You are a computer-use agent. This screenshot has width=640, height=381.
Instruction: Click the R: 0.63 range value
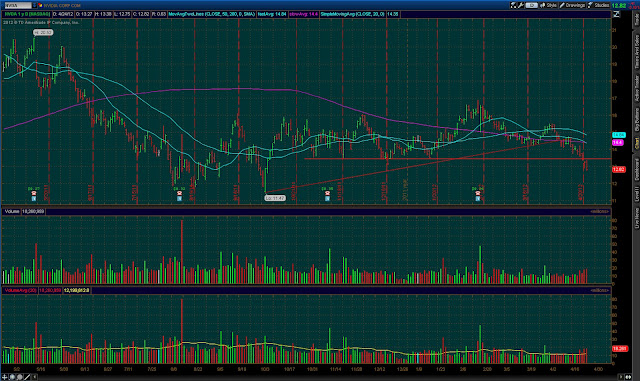pyautogui.click(x=159, y=14)
